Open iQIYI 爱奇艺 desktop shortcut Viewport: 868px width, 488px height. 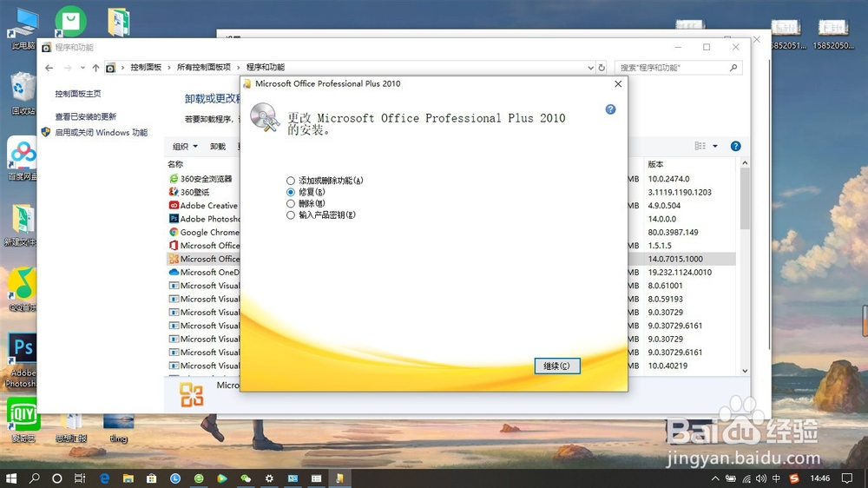click(23, 420)
